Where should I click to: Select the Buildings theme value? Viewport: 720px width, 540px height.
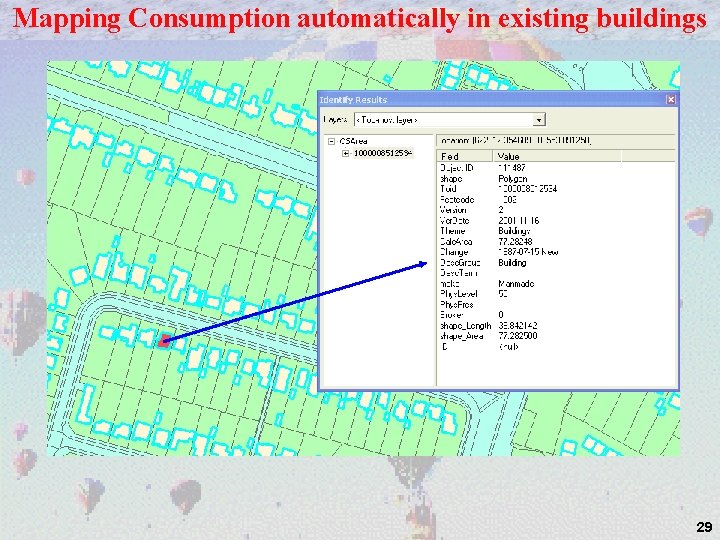[514, 231]
